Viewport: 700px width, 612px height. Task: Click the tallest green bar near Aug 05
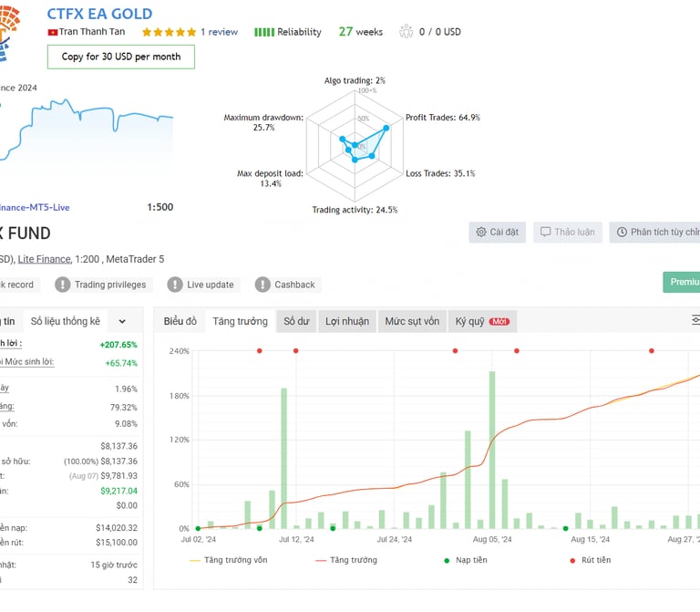coord(492,450)
